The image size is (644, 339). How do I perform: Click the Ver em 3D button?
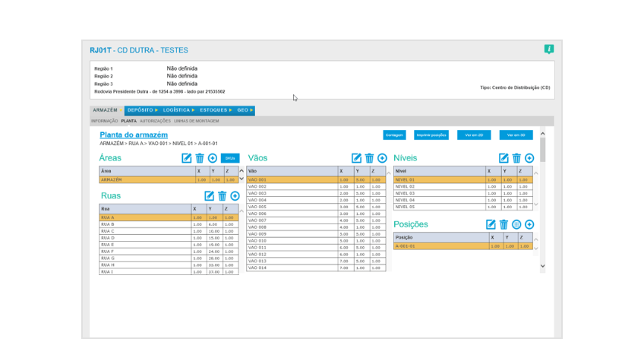pos(516,135)
